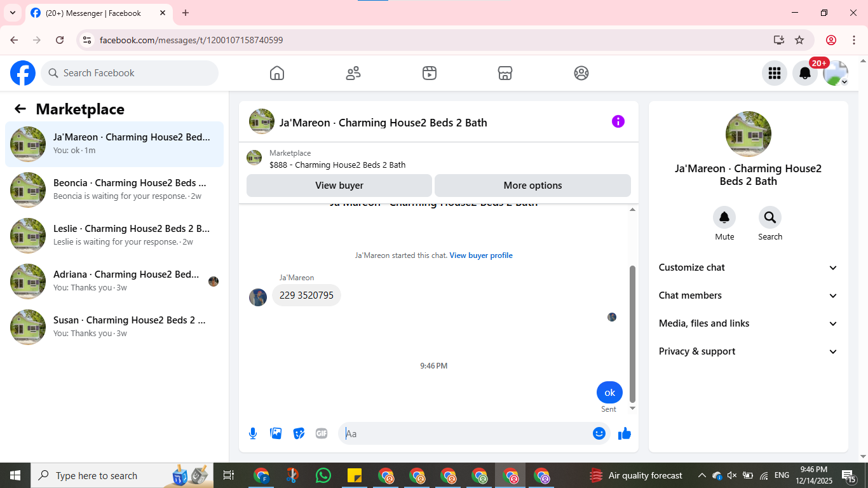Open the Ja'Mareon conversation in list
Image resolution: width=868 pixels, height=488 pixels.
tap(114, 144)
